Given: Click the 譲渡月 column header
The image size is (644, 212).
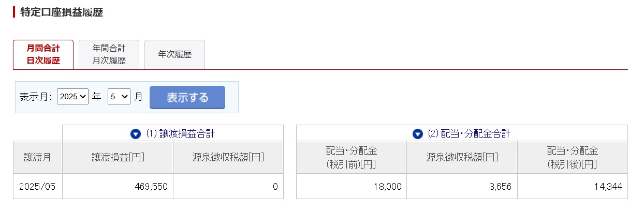Looking at the screenshot, I should 38,157.
